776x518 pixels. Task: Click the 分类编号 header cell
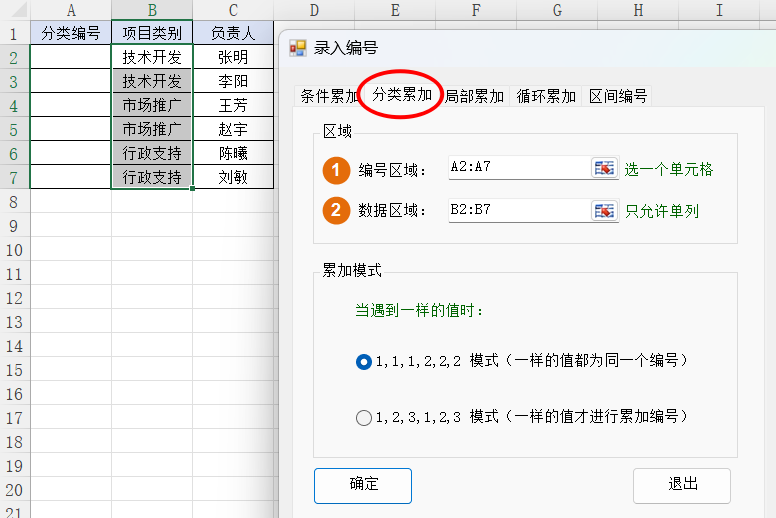click(71, 33)
